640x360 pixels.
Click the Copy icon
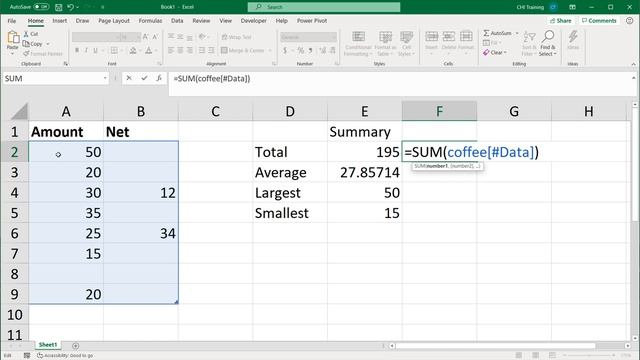[26, 44]
